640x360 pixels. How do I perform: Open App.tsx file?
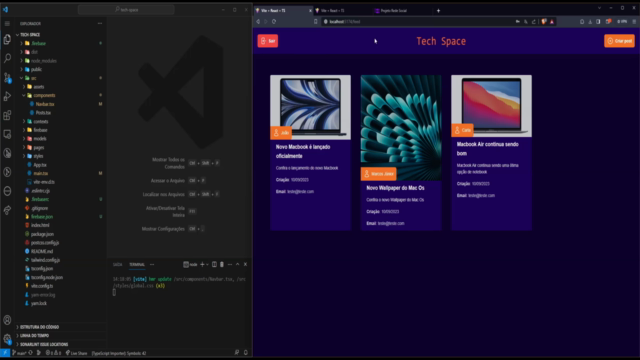click(40, 165)
